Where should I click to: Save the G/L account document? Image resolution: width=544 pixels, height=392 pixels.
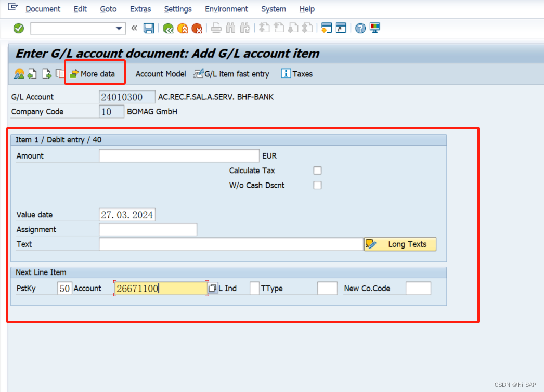click(x=149, y=28)
